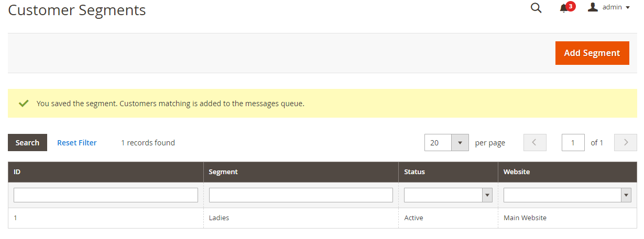Focus the ID filter input field

coord(106,195)
